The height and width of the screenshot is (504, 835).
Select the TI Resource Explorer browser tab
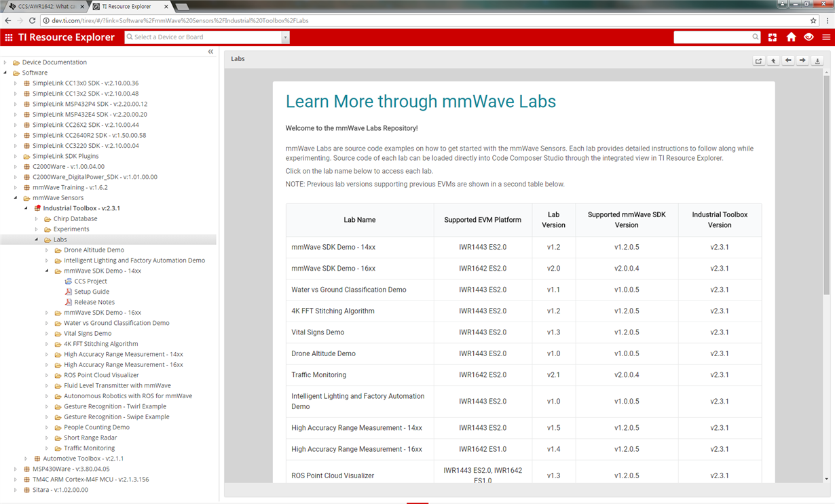pos(129,6)
